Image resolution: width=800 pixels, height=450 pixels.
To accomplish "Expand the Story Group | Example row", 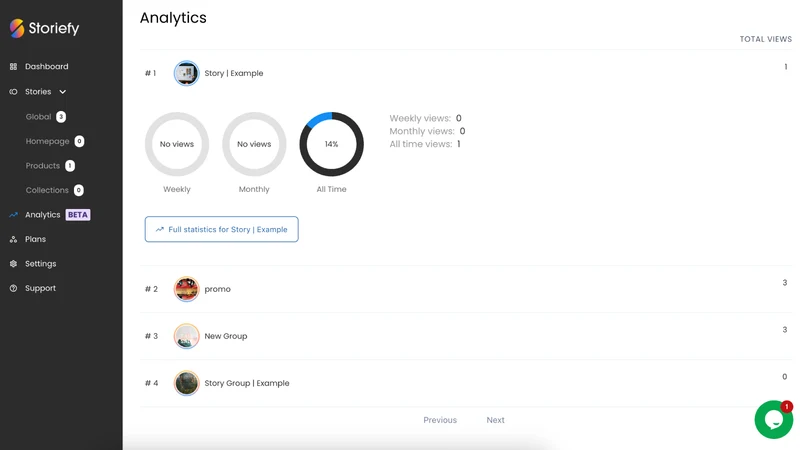I will (x=465, y=383).
